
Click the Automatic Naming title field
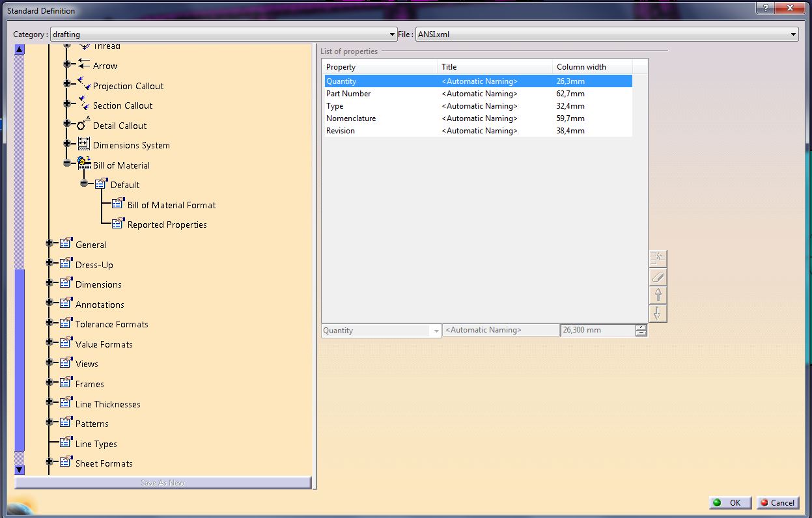[501, 331]
